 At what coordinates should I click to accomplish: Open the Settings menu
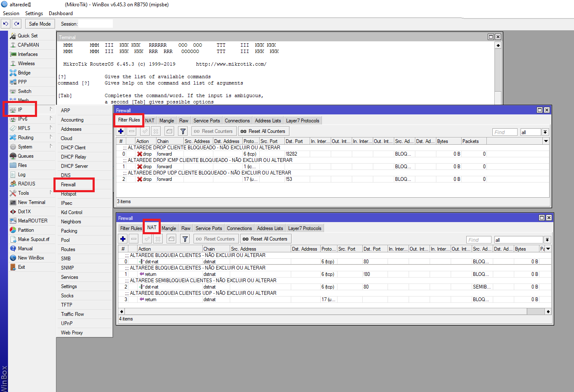(34, 13)
